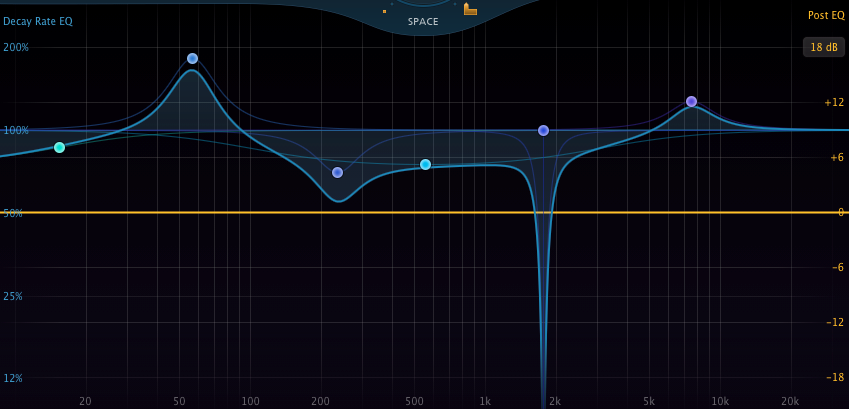Click the Decay Rate EQ label
Screen dimensions: 849x409
[x=38, y=21]
